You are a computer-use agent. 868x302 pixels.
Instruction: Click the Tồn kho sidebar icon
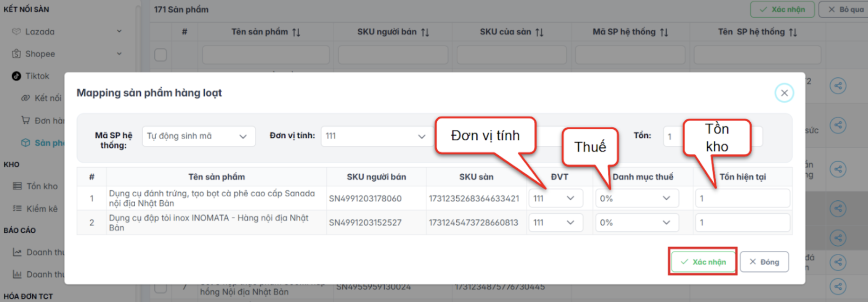click(17, 186)
